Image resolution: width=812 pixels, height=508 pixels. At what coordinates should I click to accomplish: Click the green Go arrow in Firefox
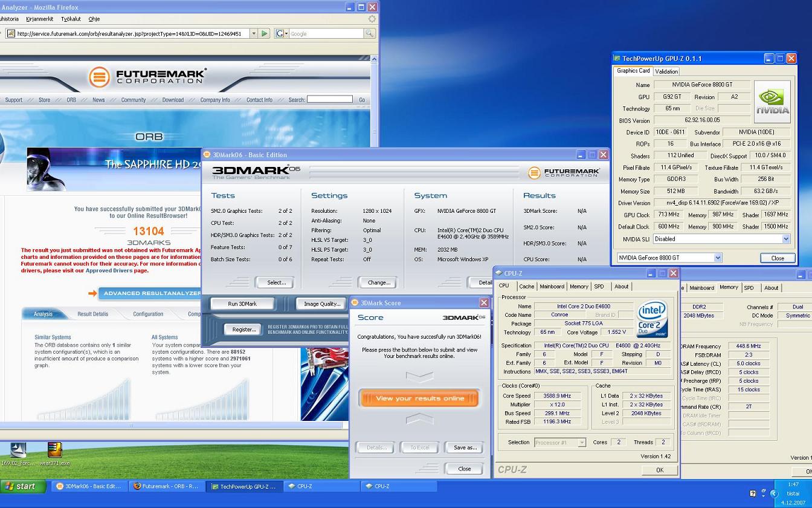coord(264,34)
